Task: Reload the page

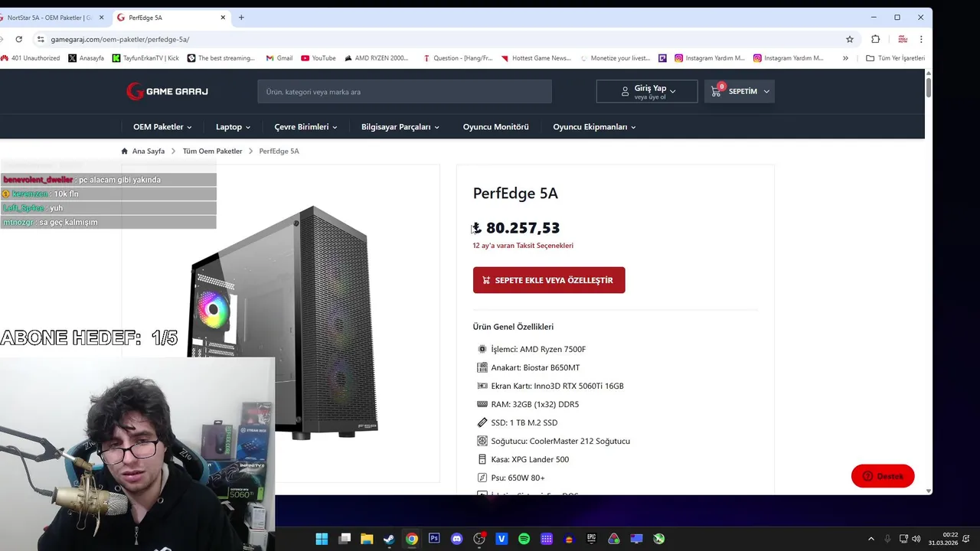Action: click(x=18, y=39)
